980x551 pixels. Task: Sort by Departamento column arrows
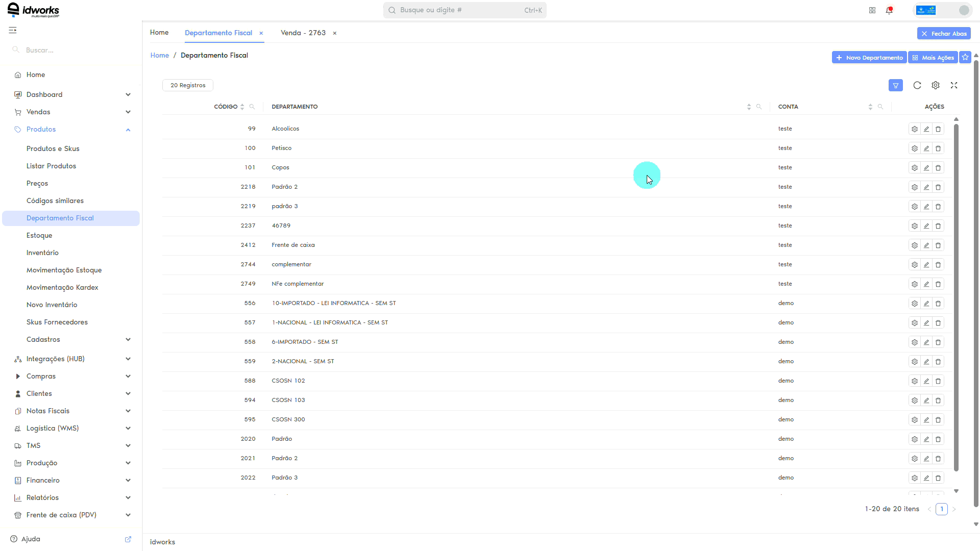click(x=749, y=107)
